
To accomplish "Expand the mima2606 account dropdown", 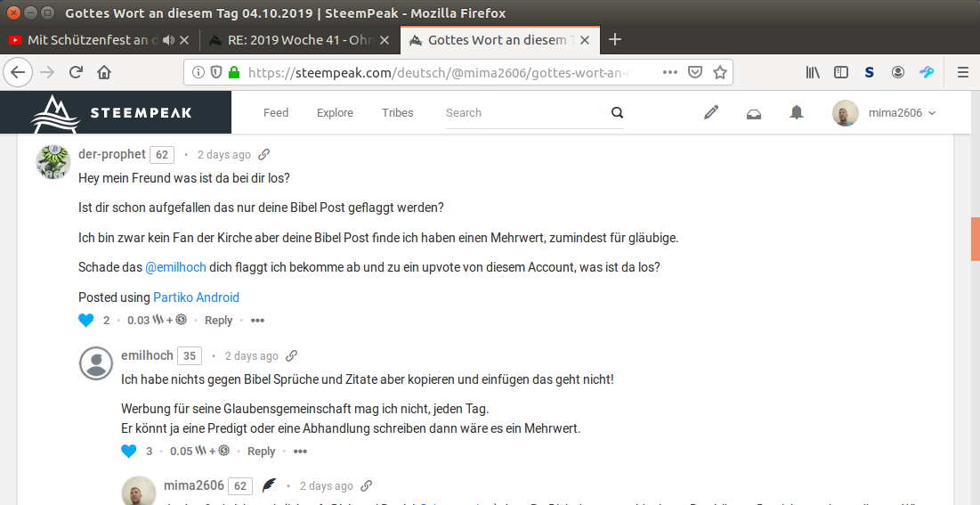I will pyautogui.click(x=931, y=113).
